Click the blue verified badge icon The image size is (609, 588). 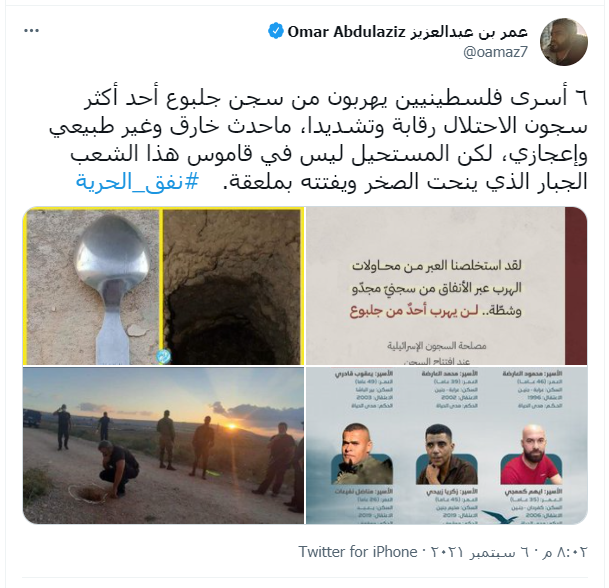(x=276, y=31)
